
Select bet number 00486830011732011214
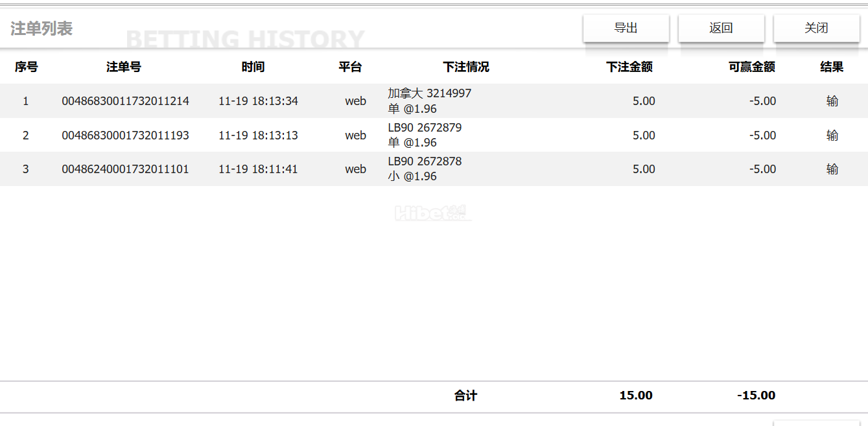click(126, 101)
